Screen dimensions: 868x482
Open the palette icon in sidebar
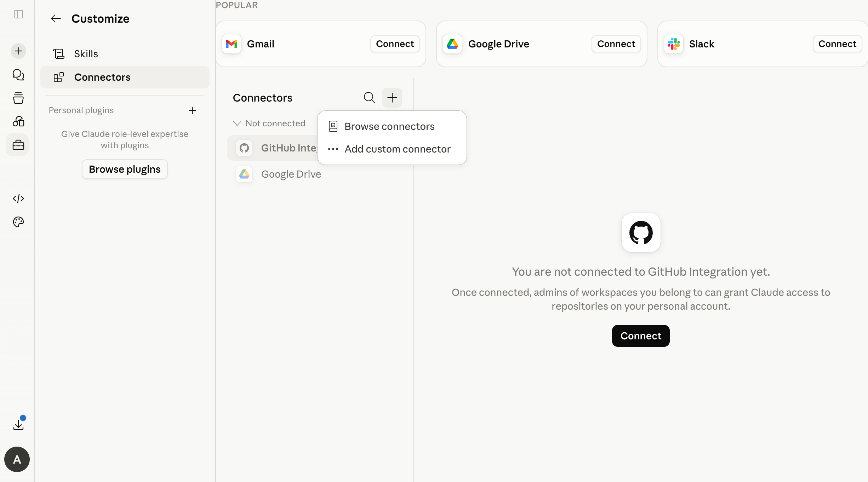pyautogui.click(x=18, y=222)
